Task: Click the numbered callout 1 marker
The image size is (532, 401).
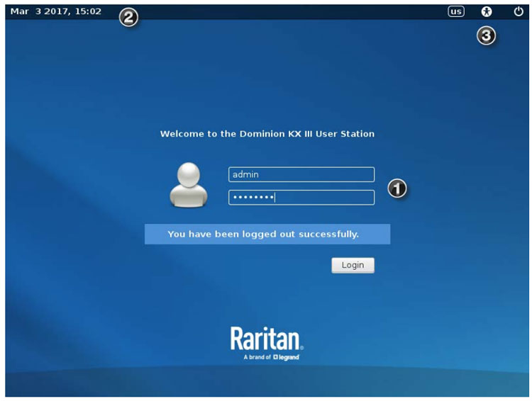Action: point(398,188)
